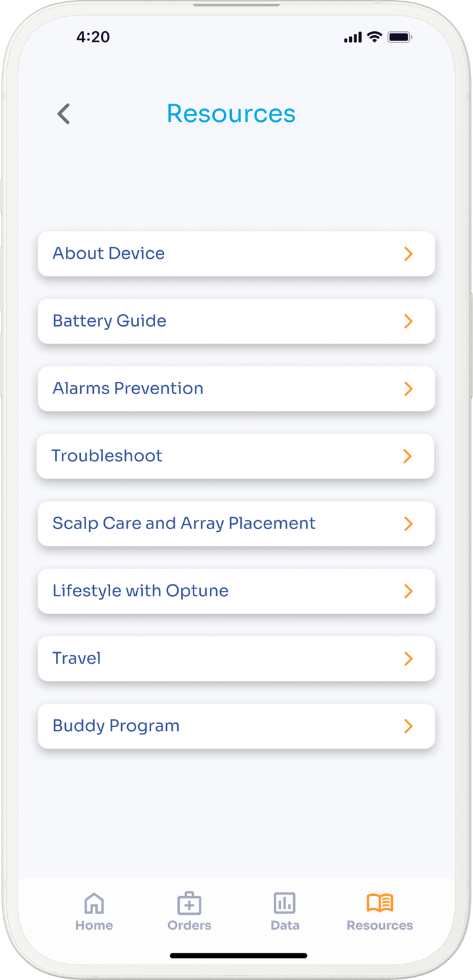Click the chevron beside Troubleshoot
This screenshot has height=980, width=473.
coord(408,456)
